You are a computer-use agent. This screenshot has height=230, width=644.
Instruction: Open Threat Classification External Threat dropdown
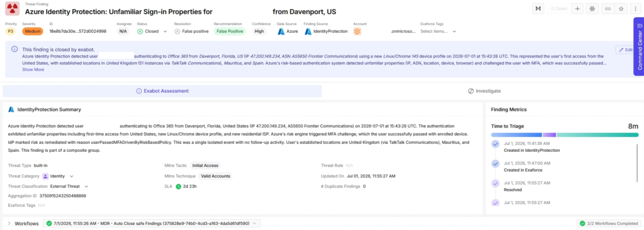point(86,186)
